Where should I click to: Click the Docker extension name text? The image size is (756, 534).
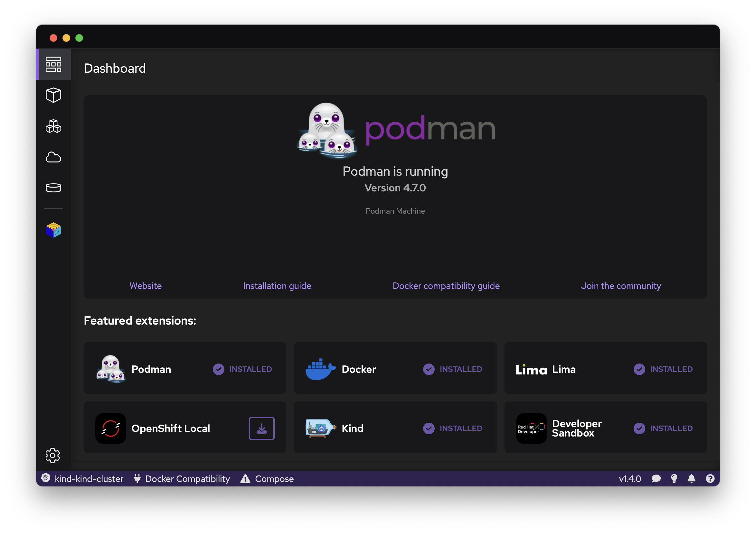pyautogui.click(x=359, y=369)
